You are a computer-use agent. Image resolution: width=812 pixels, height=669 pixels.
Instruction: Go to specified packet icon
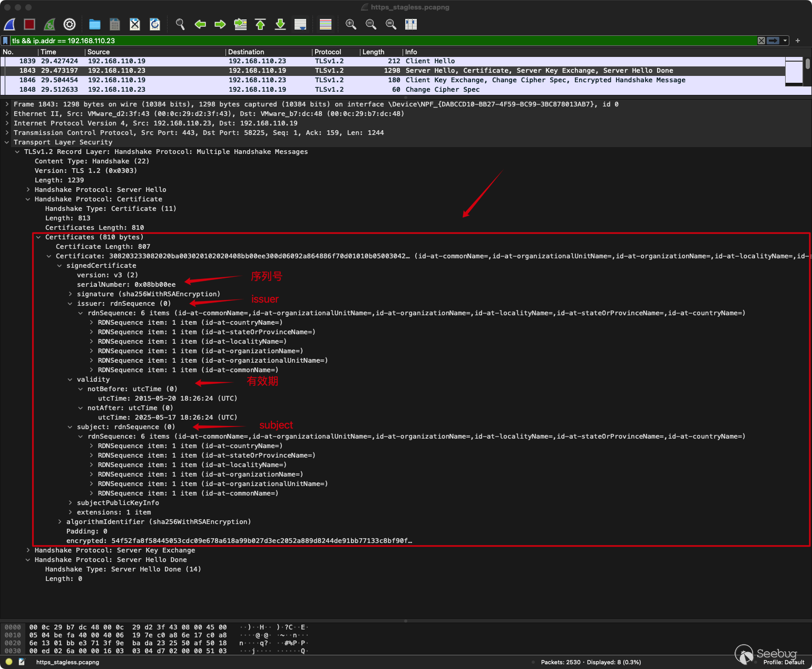(x=240, y=24)
